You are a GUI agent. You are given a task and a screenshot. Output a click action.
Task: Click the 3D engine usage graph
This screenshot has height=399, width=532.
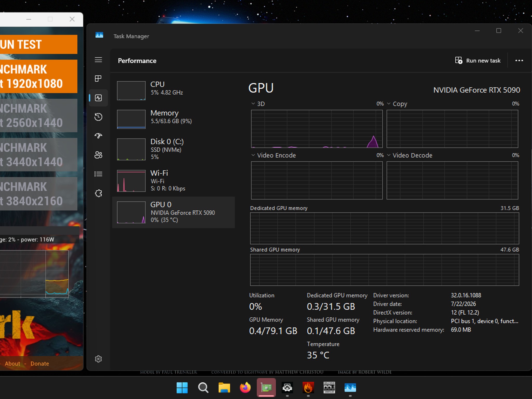point(317,129)
